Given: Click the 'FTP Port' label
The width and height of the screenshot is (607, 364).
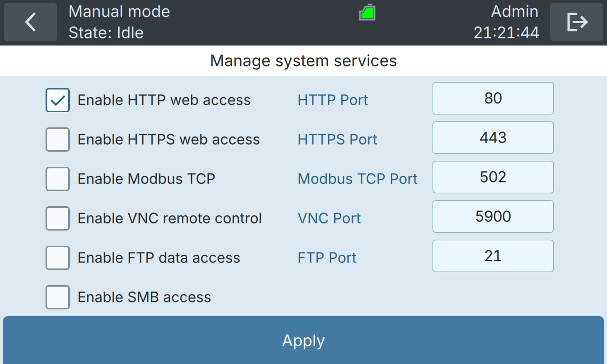Looking at the screenshot, I should pyautogui.click(x=327, y=258).
